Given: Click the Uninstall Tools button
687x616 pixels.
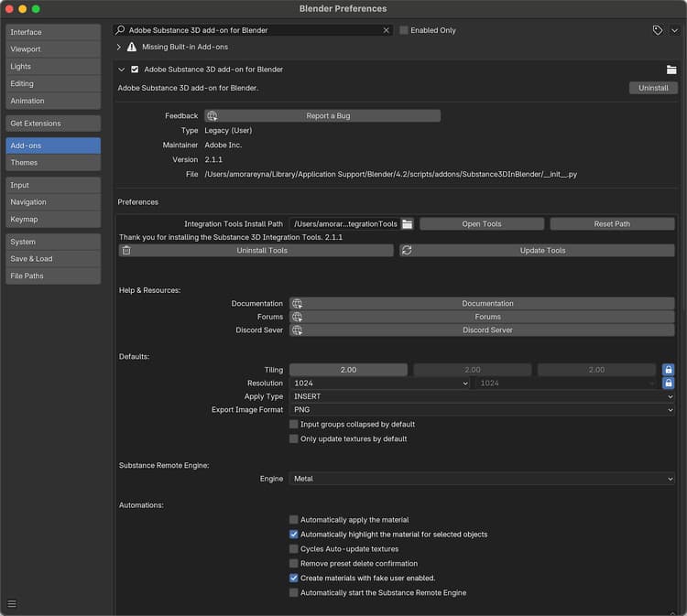Looking at the screenshot, I should [256, 251].
